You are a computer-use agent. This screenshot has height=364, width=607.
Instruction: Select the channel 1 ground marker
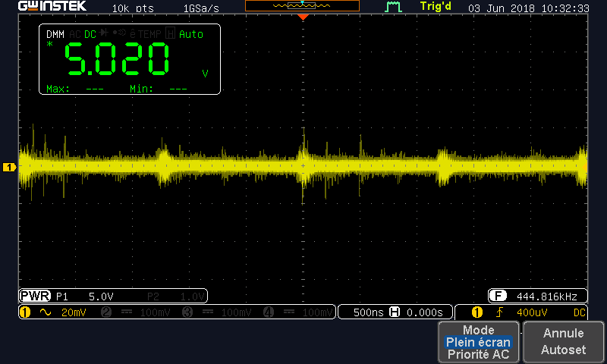9,167
